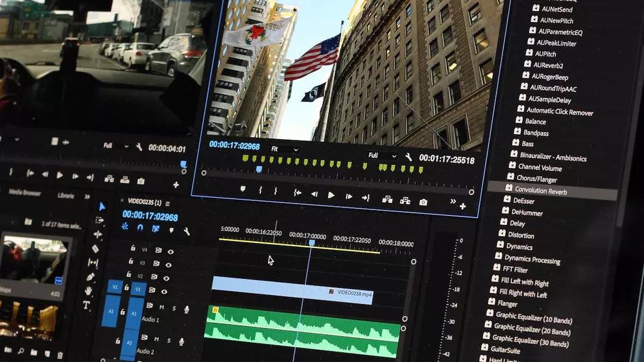Click Export Frame camera icon in Program Monitor

423,202
